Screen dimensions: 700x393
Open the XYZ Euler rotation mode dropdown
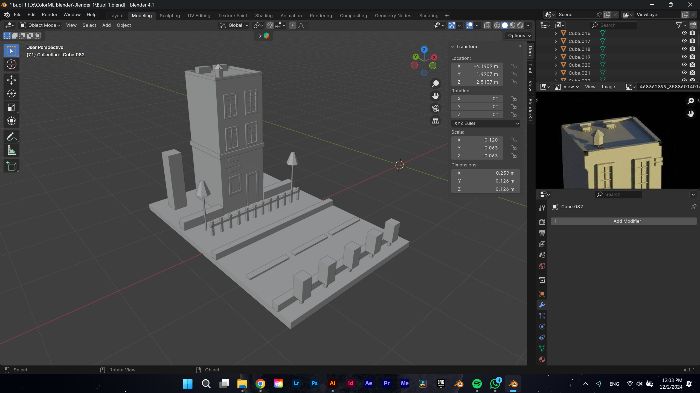pos(486,123)
